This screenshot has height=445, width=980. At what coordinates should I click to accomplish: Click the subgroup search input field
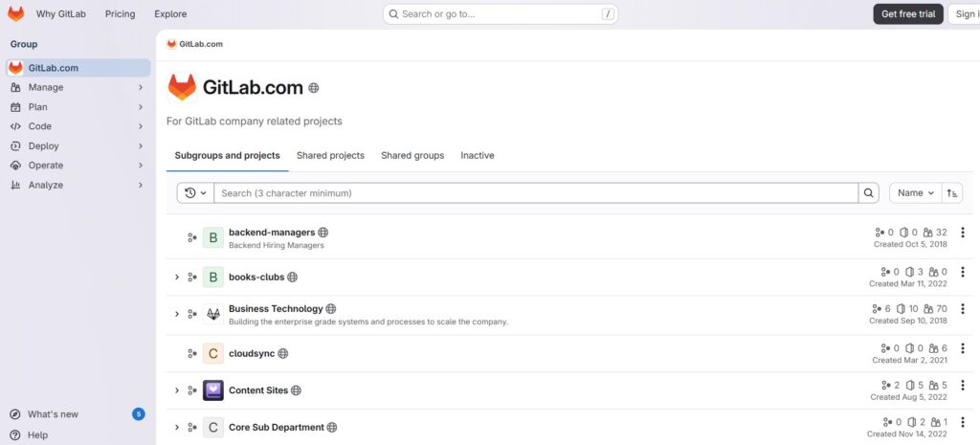(x=536, y=193)
